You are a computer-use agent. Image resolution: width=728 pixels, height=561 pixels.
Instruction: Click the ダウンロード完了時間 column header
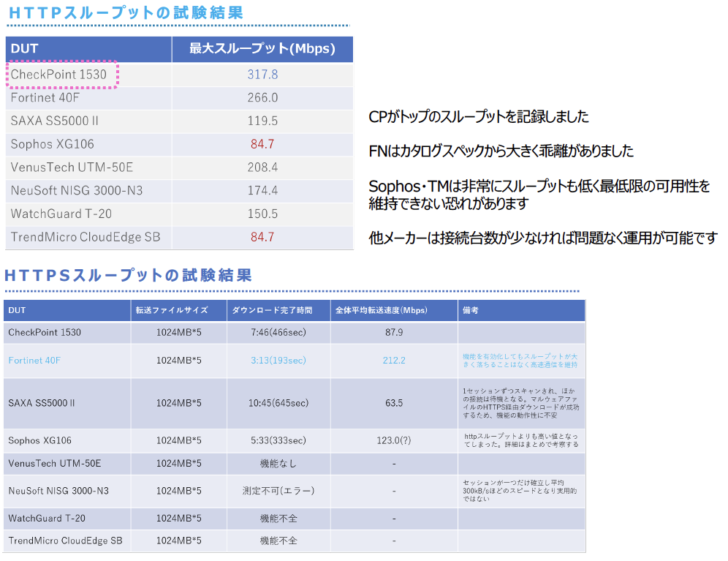[x=272, y=310]
